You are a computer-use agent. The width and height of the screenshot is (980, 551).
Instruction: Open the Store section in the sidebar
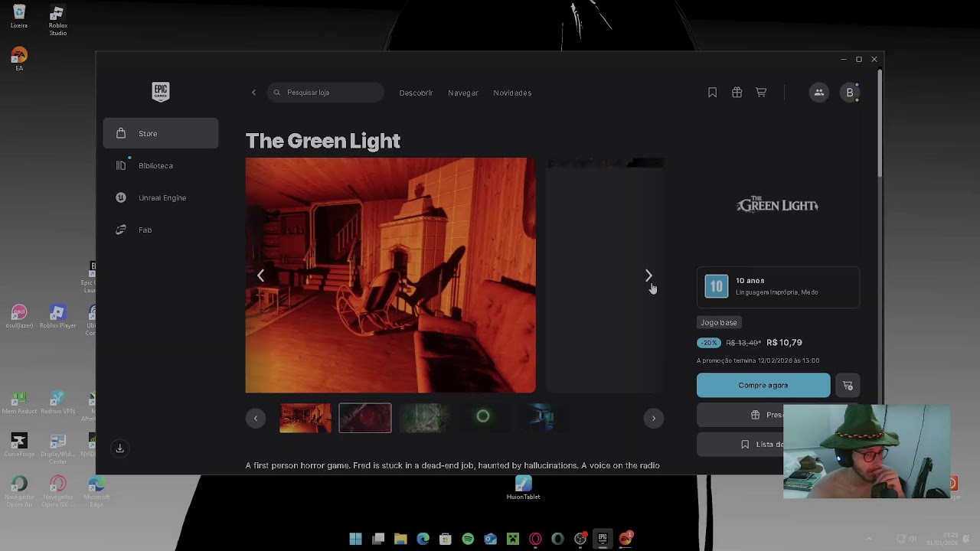coord(161,133)
